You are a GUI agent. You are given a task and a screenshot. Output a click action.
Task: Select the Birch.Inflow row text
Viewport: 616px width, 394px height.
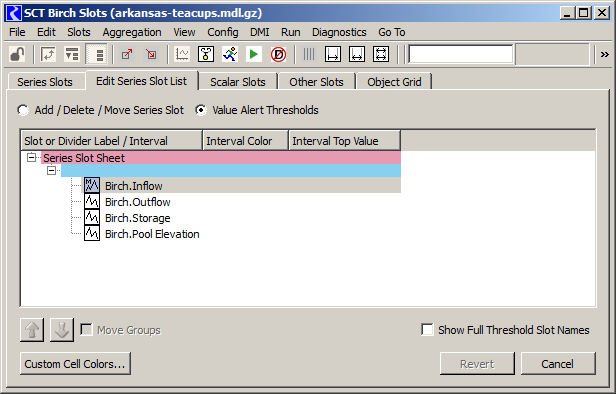pyautogui.click(x=134, y=186)
